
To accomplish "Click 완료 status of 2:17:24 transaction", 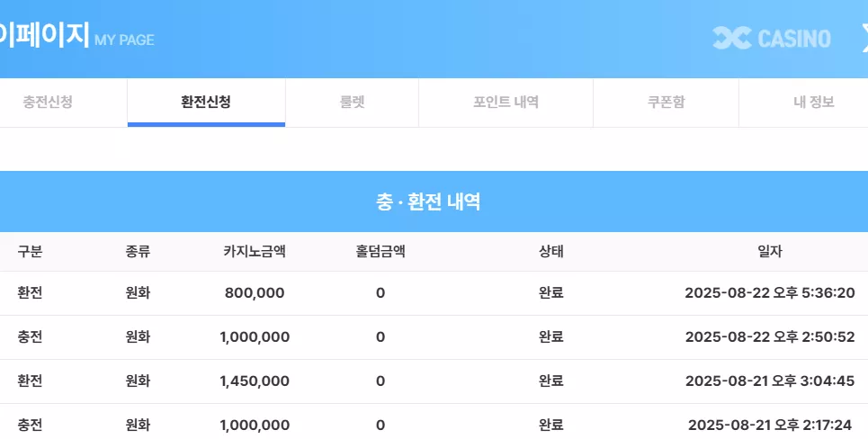I will click(551, 426).
